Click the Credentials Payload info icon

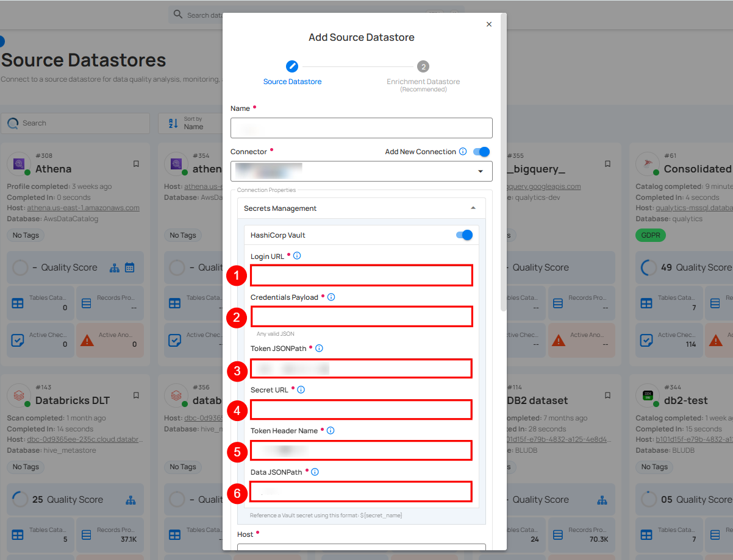(331, 297)
